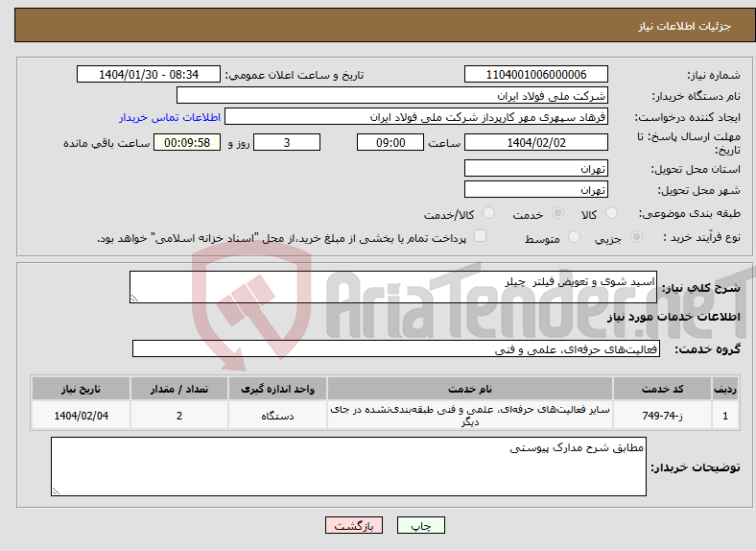Click the بازگشت (back) button
756x551 pixels.
coord(354,525)
